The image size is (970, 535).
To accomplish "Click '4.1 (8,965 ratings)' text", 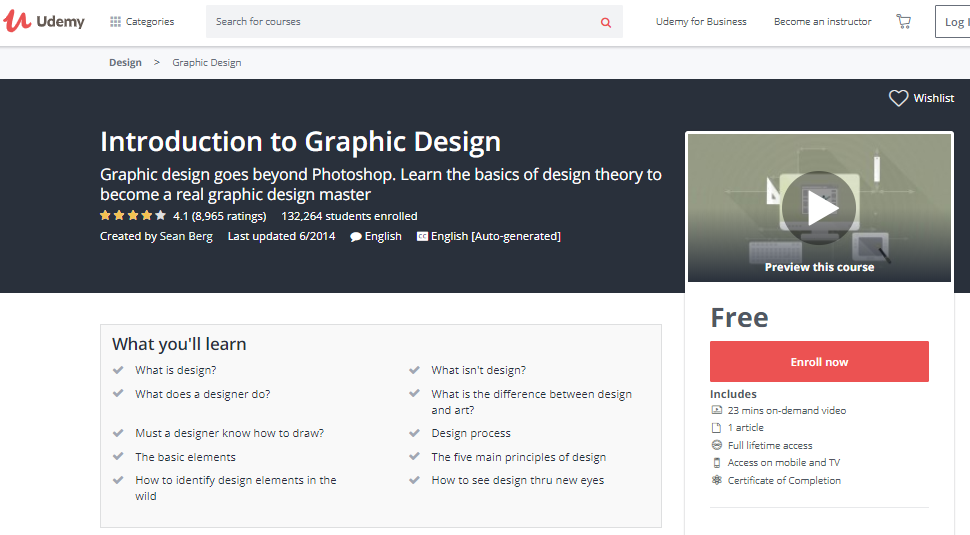I will tap(220, 216).
